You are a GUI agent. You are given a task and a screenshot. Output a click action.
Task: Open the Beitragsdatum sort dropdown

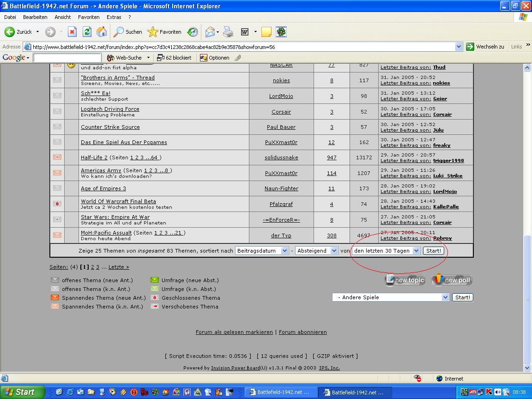point(262,251)
